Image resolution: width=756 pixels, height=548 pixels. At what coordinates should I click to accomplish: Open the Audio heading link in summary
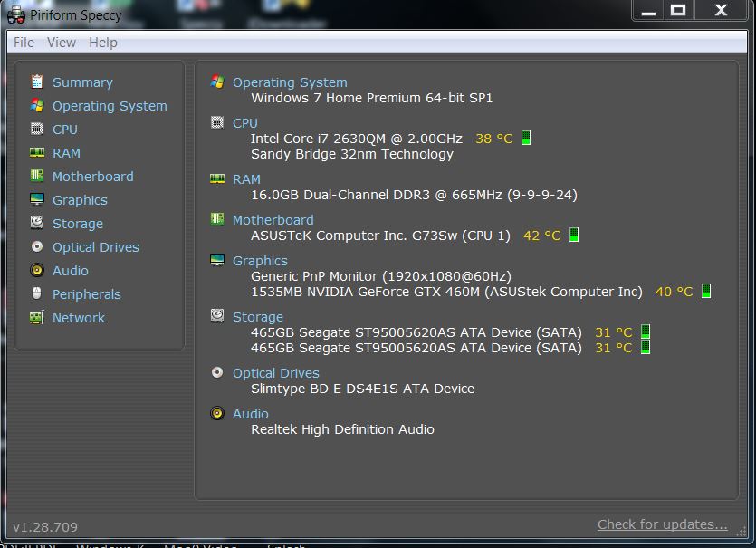tap(250, 414)
